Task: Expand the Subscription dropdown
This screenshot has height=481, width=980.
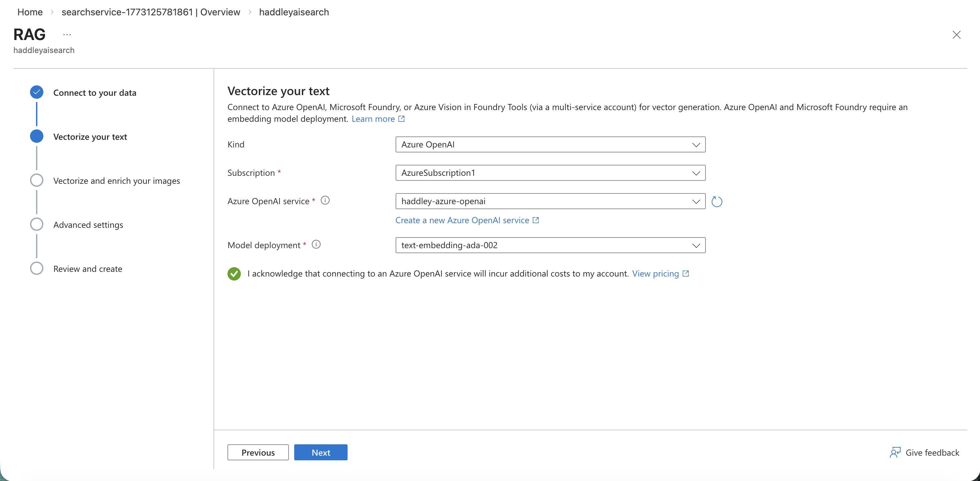Action: click(x=550, y=173)
